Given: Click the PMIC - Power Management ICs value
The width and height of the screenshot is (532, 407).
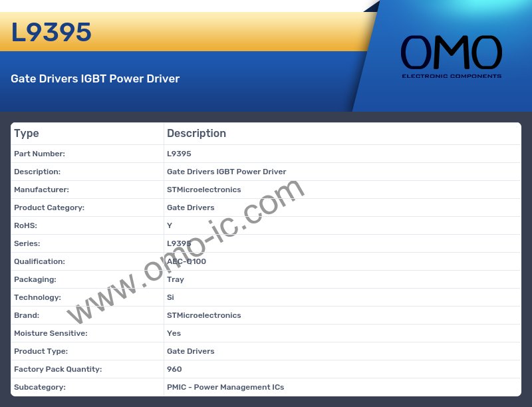Looking at the screenshot, I should coord(225,387).
